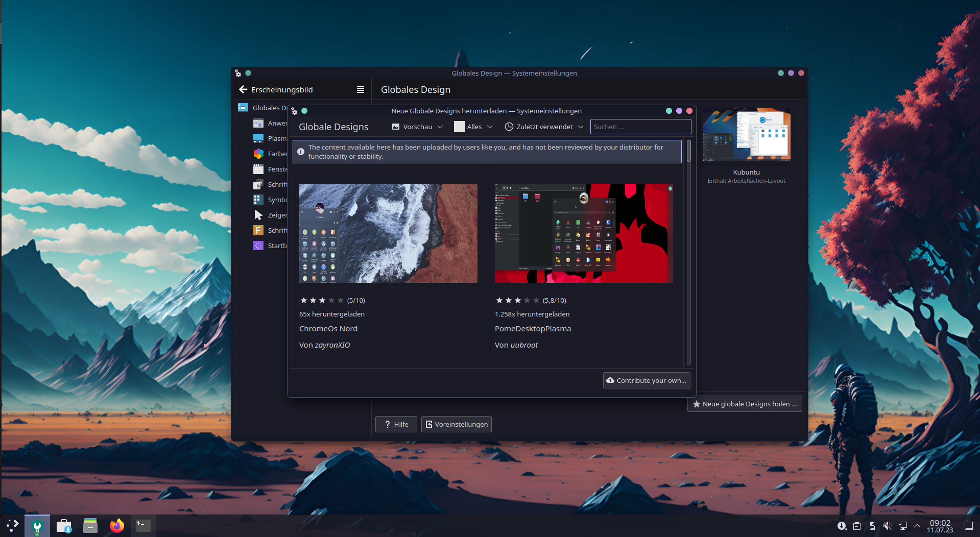980x537 pixels.
Task: Select the ChromeOs Nord title text
Action: pos(328,329)
